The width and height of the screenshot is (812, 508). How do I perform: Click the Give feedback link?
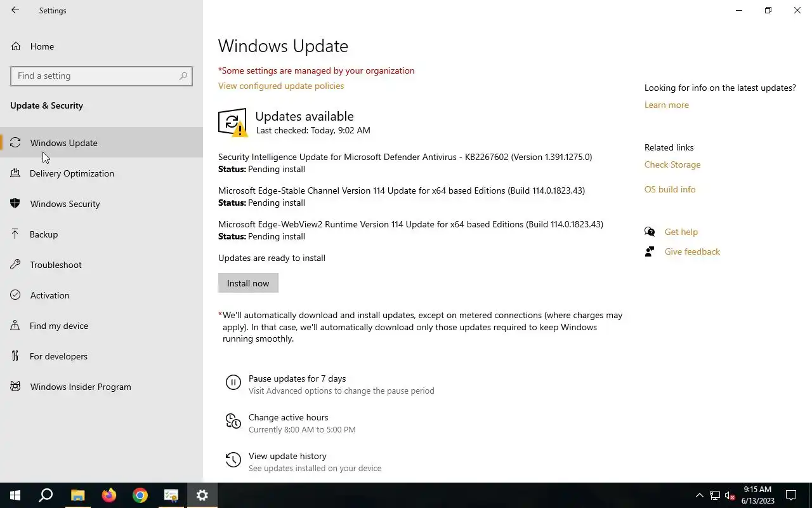click(692, 251)
